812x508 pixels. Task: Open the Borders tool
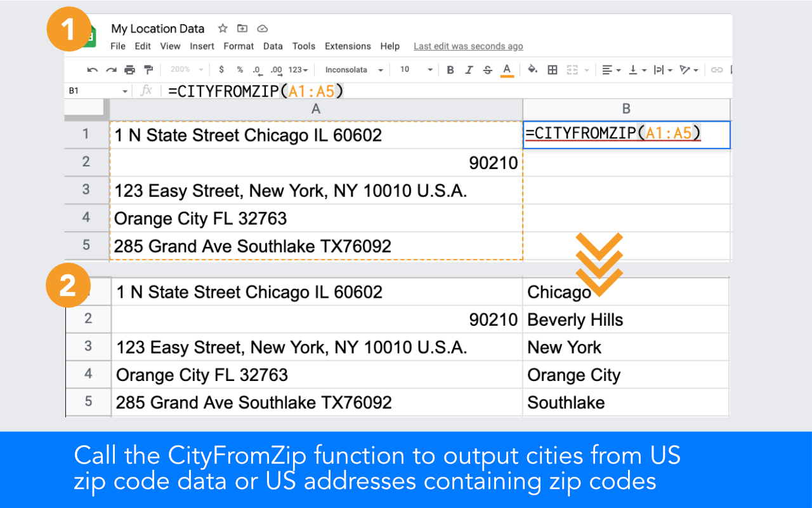coord(553,70)
